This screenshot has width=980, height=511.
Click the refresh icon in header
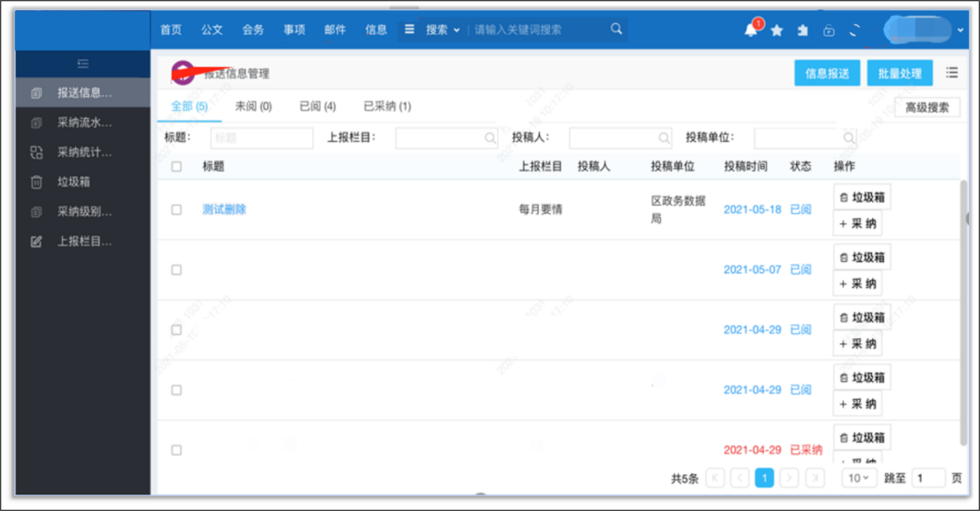point(855,30)
